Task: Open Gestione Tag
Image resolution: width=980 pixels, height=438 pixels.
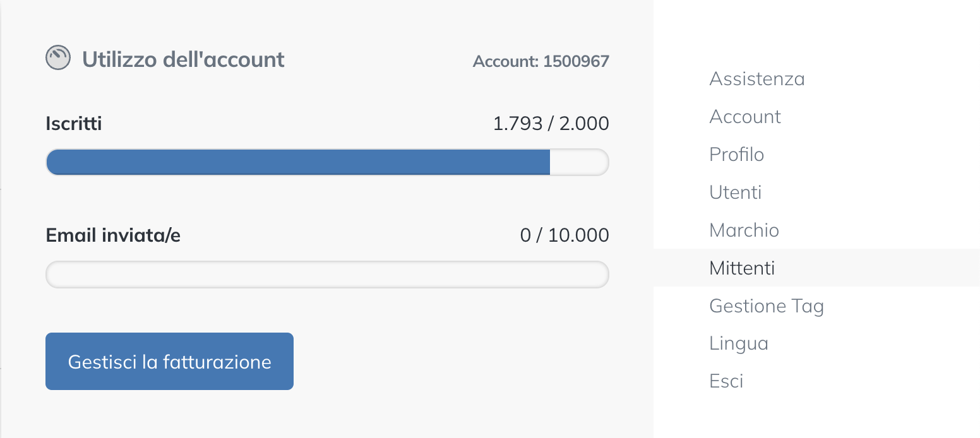Action: (x=767, y=306)
